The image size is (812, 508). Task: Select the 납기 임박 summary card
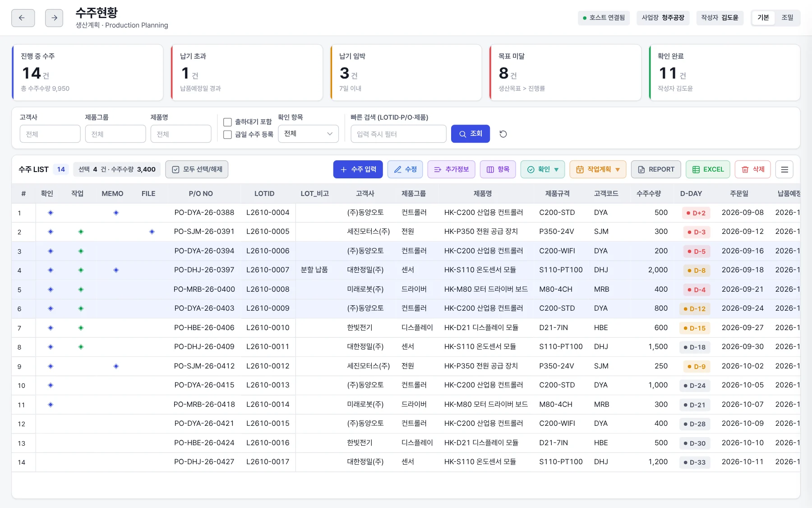pos(406,72)
